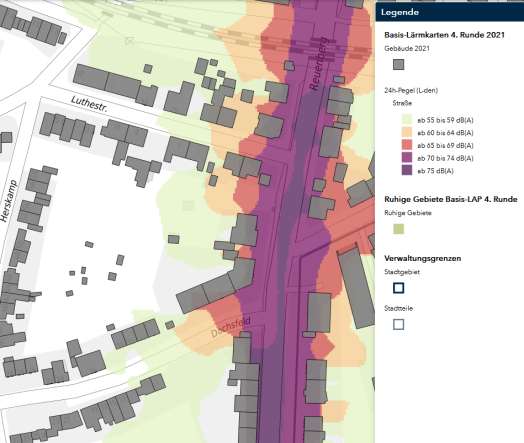Click the long gray building right of Reuenberg
524x443 pixels.
click(356, 288)
